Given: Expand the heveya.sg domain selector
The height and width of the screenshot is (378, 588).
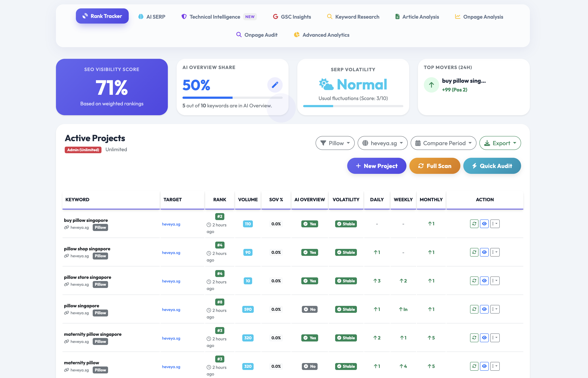Looking at the screenshot, I should pyautogui.click(x=382, y=143).
